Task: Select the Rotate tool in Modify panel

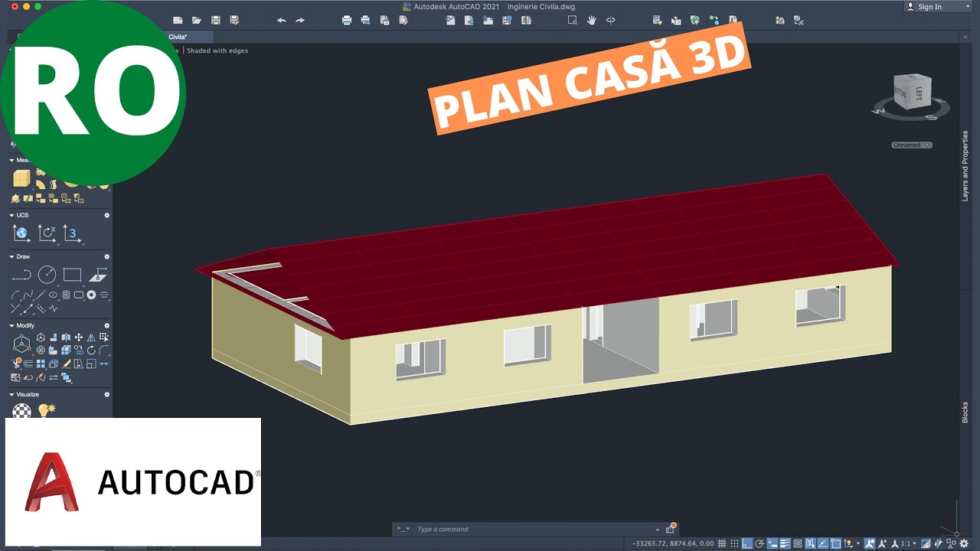Action: (91, 350)
